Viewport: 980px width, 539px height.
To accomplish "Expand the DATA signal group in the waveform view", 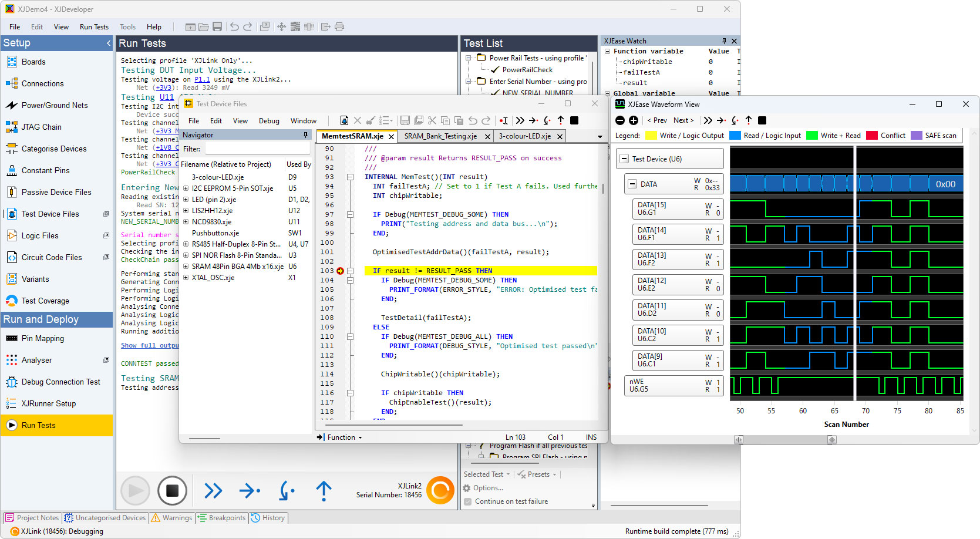I will tap(632, 183).
